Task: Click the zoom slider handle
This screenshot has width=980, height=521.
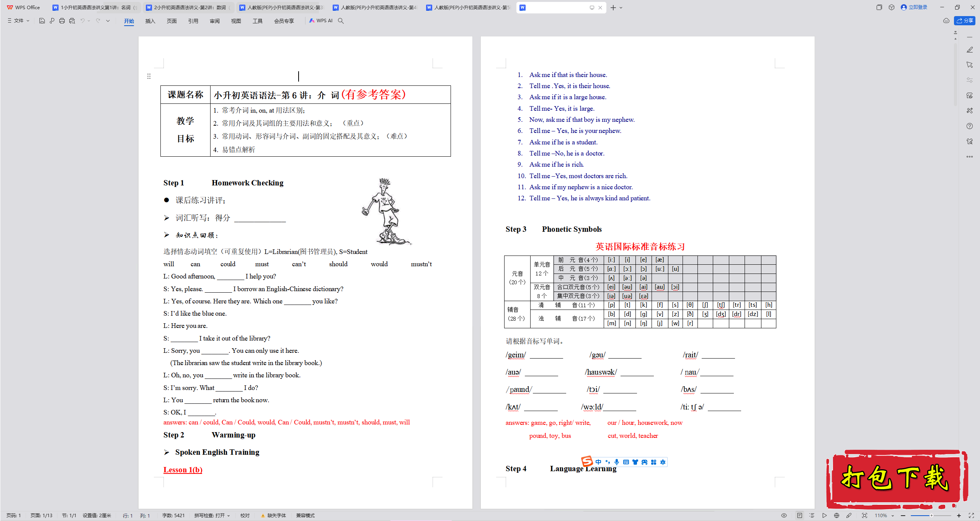Action: click(931, 516)
